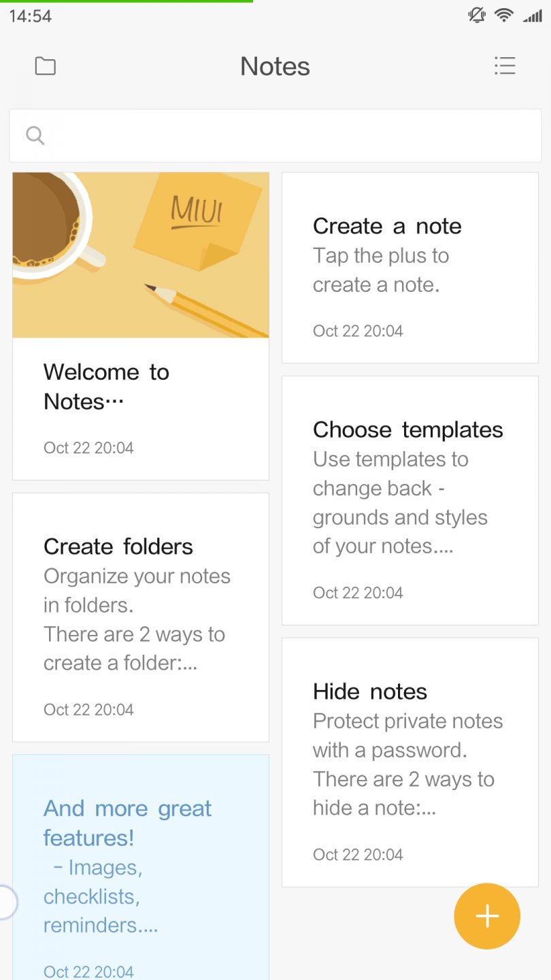Tap the yellow plus add-note button
The height and width of the screenshot is (980, 551).
[x=487, y=916]
